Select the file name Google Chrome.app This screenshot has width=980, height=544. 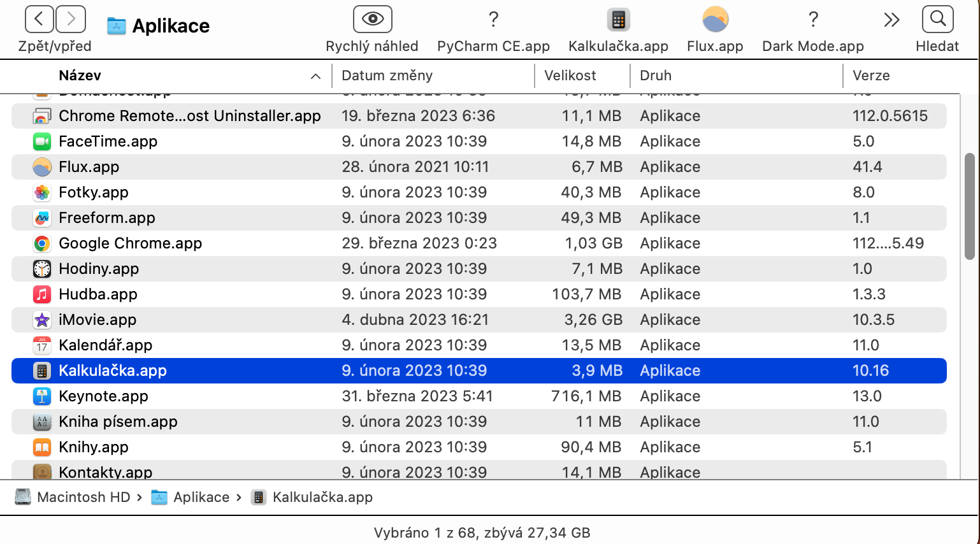(131, 243)
